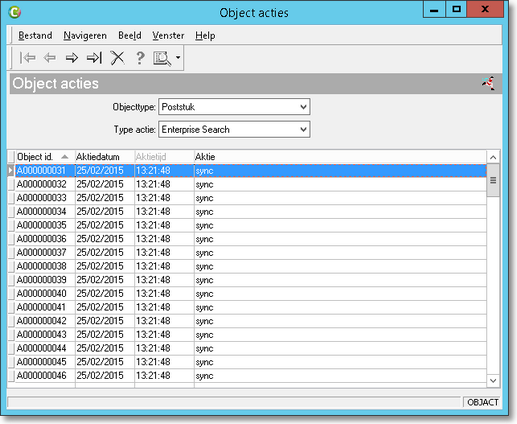
Task: Click the Aktiedatum column header
Action: tap(105, 157)
